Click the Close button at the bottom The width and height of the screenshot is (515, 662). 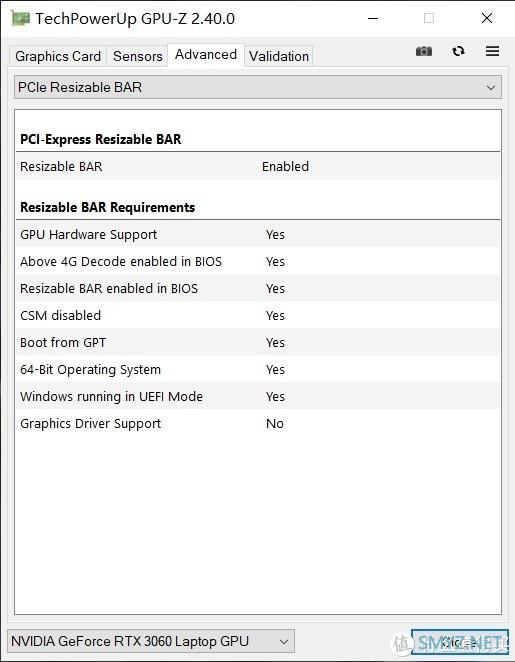[x=460, y=643]
